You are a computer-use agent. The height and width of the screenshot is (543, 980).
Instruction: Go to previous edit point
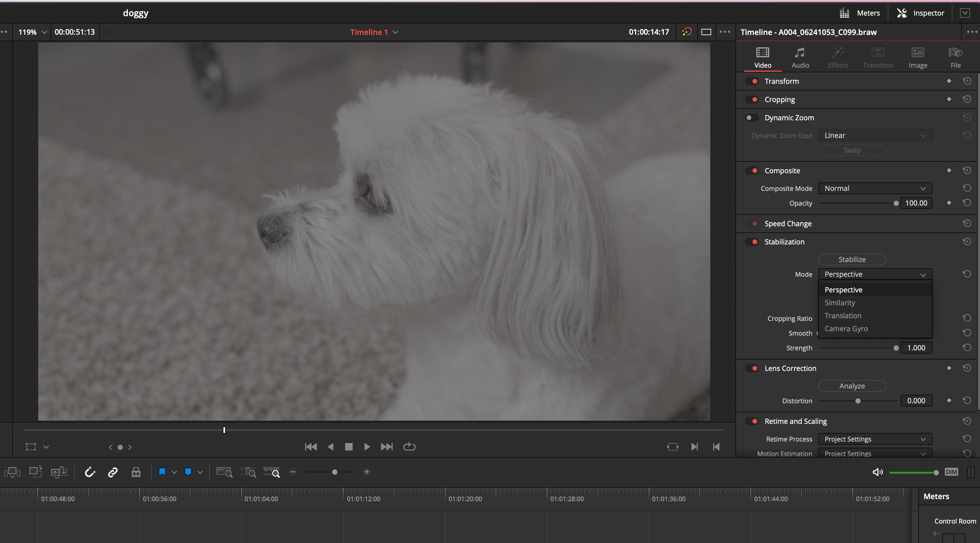(716, 447)
